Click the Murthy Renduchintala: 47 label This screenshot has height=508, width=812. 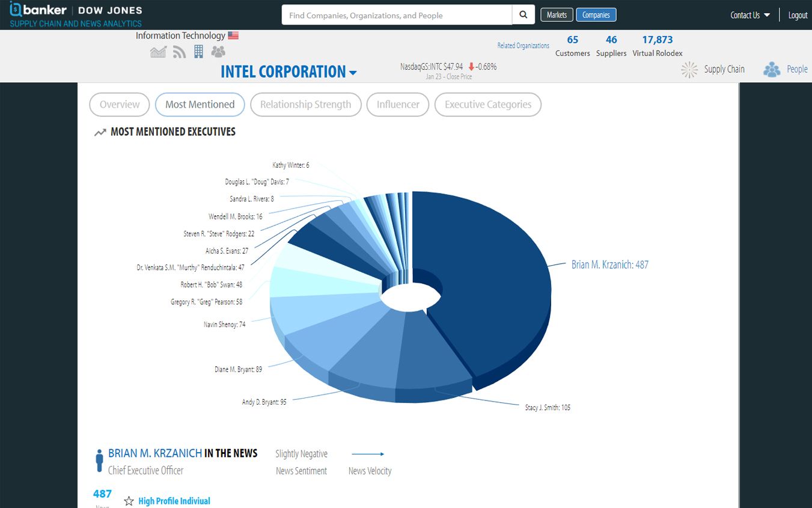pyautogui.click(x=191, y=268)
